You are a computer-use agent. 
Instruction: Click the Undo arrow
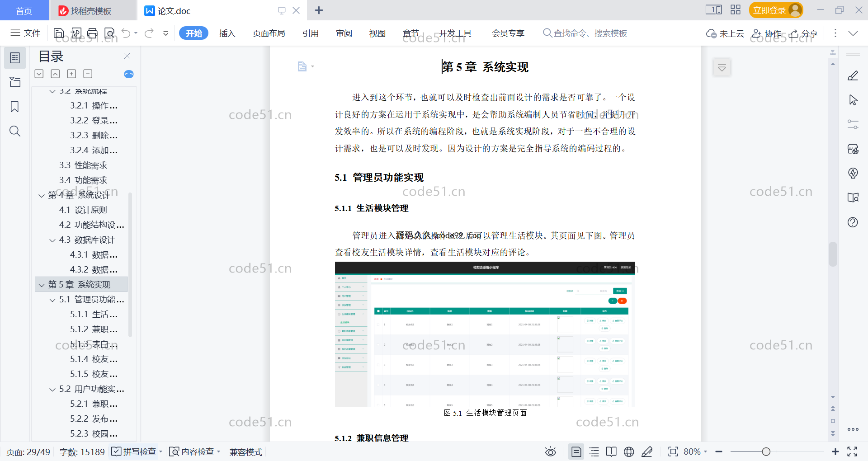pyautogui.click(x=126, y=33)
